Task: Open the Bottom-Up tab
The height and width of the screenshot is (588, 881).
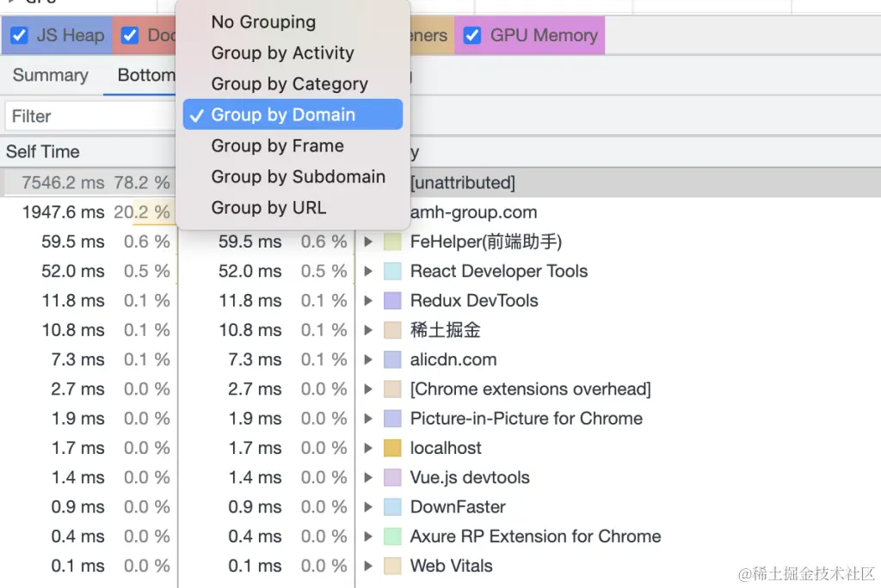Action: click(145, 76)
